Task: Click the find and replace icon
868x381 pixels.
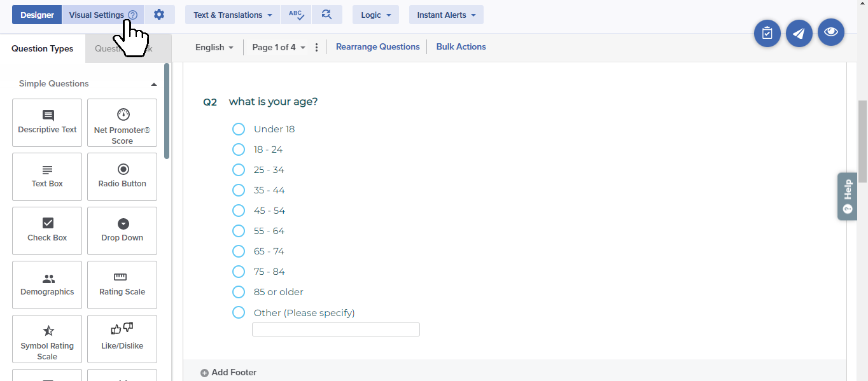Action: tap(326, 15)
